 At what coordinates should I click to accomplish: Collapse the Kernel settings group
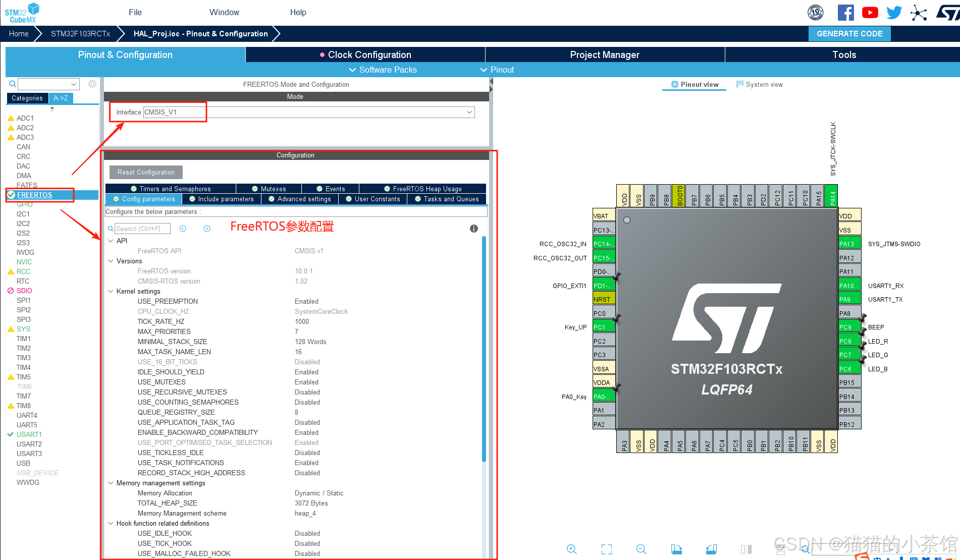tap(111, 291)
